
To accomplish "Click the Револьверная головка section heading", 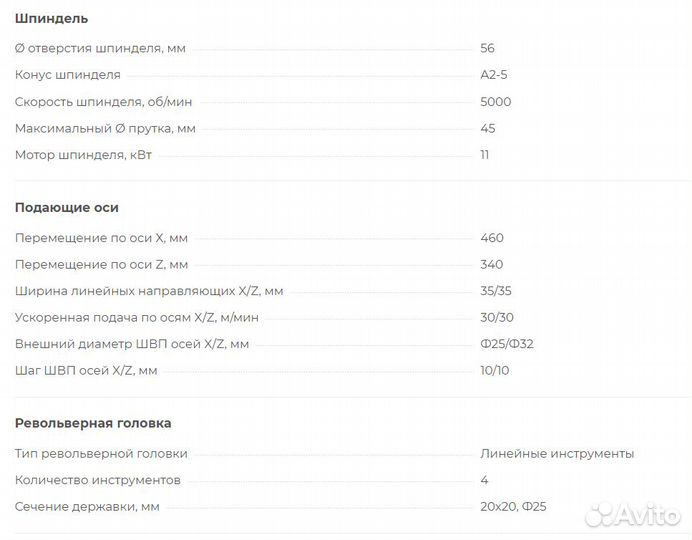I will tap(93, 423).
